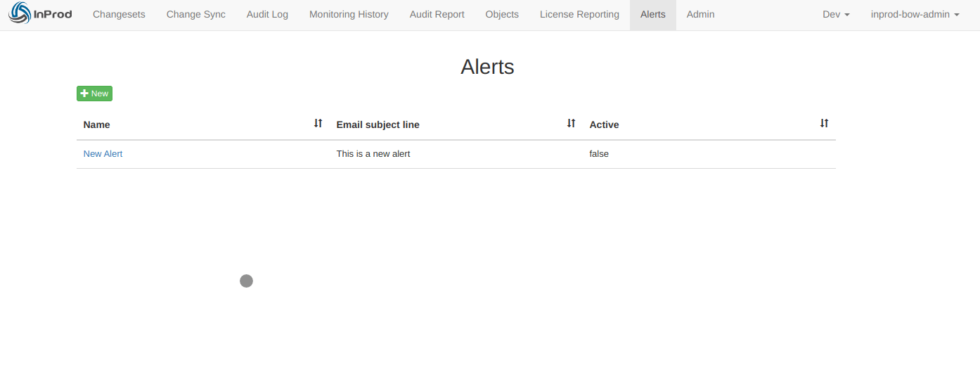This screenshot has width=980, height=365.
Task: Go to Change Sync page
Action: pos(196,15)
